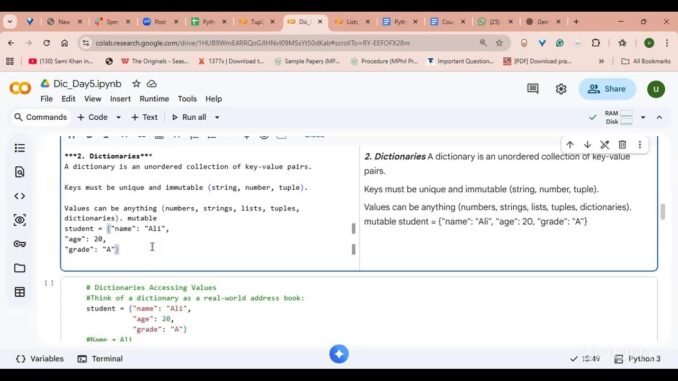Collapse the header with chevron up
The height and width of the screenshot is (381, 678).
coord(659,117)
